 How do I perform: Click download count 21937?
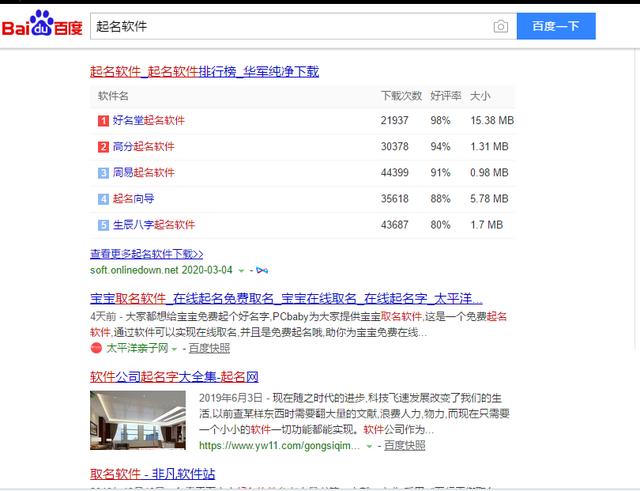pyautogui.click(x=395, y=120)
